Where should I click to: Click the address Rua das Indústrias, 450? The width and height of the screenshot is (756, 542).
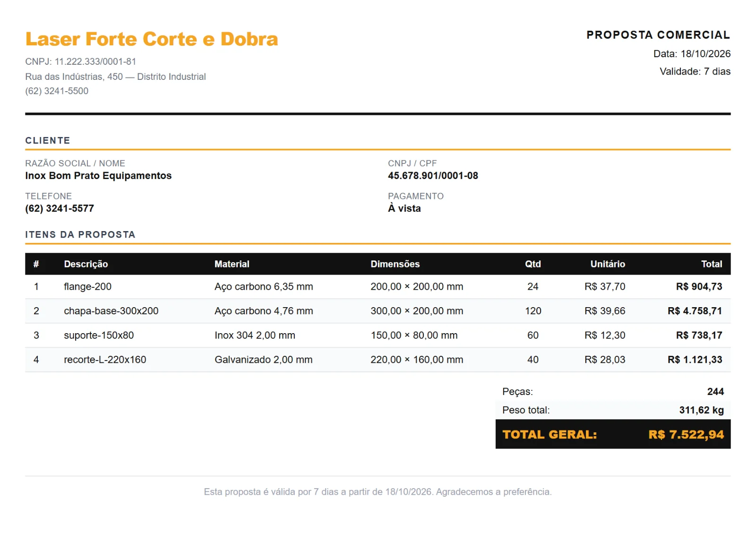click(74, 77)
